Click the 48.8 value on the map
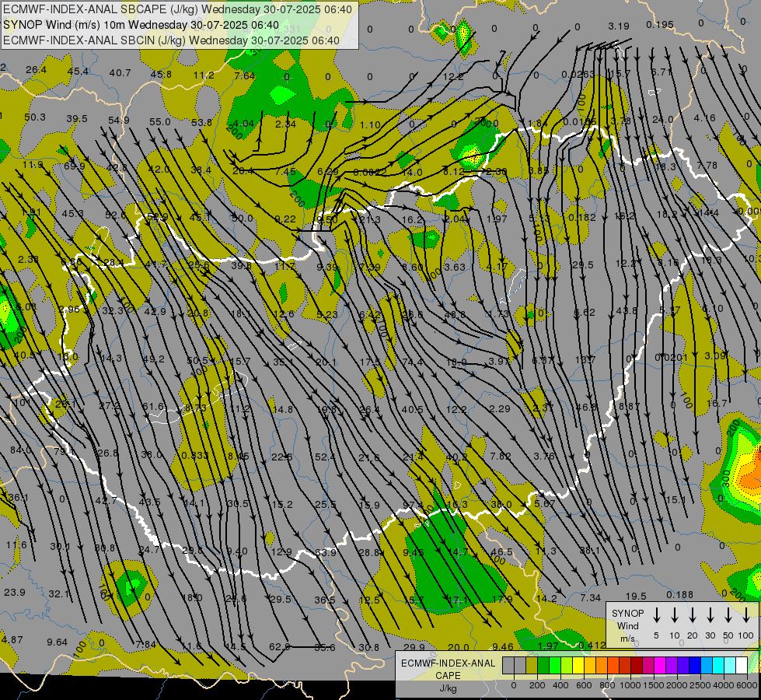Viewport: 761px width, 700px height. point(455,315)
